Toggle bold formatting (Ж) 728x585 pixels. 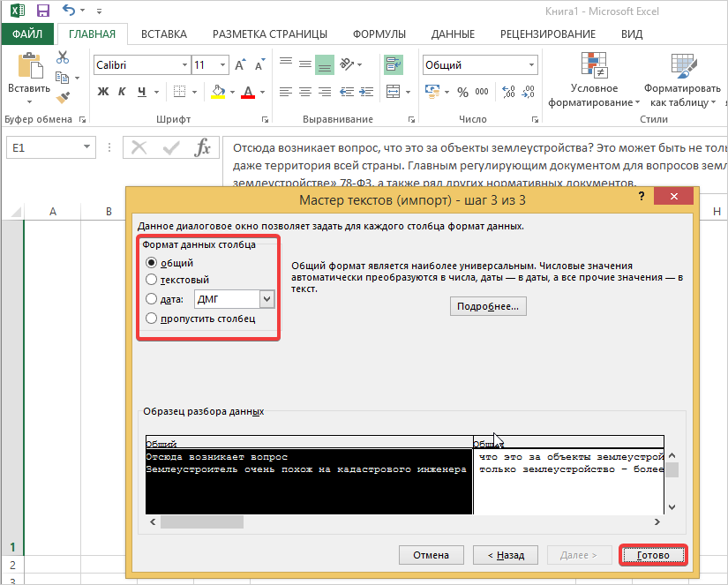pos(102,92)
